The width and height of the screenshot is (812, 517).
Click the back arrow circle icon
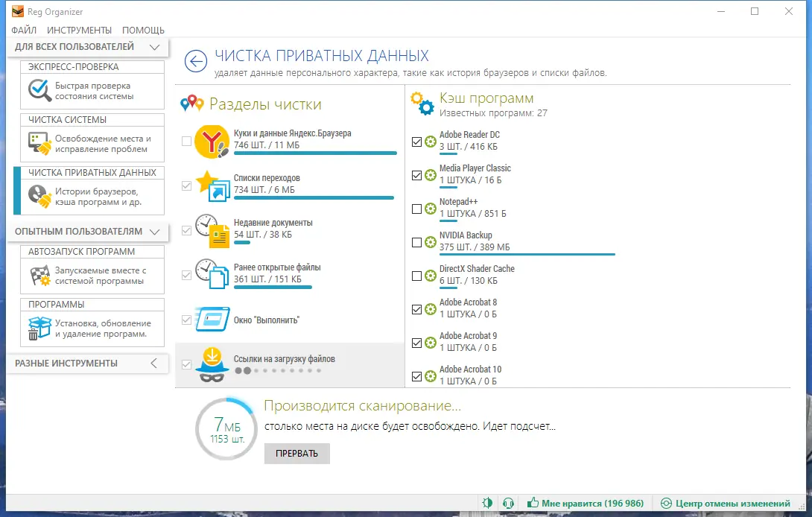point(196,62)
